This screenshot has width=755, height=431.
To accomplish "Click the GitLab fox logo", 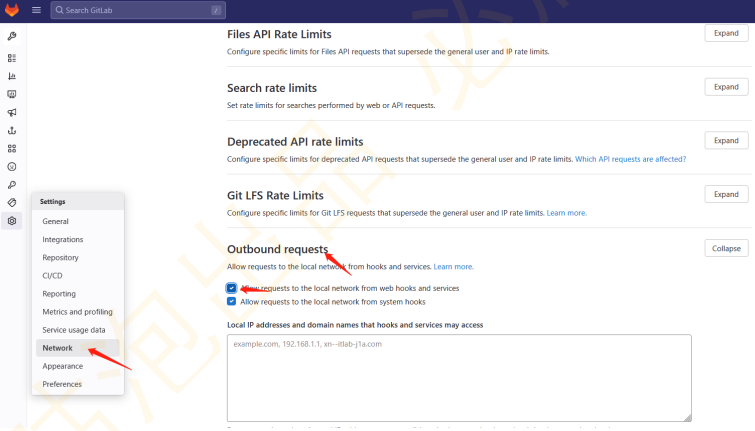I will point(12,10).
